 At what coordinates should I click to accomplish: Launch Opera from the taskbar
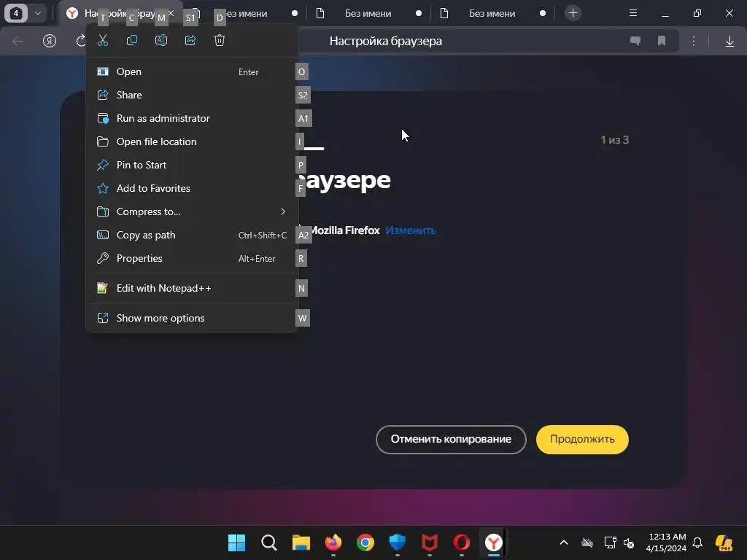[x=462, y=542]
